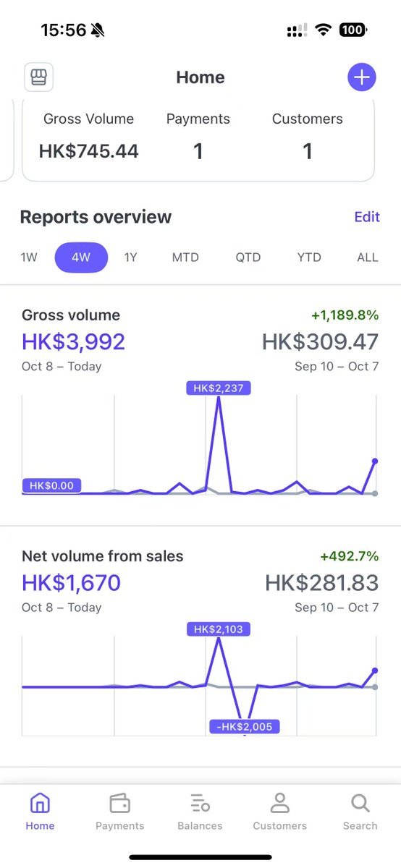Viewport: 401px width, 868px height.
Task: Tap the Payments count summary
Action: click(x=198, y=136)
